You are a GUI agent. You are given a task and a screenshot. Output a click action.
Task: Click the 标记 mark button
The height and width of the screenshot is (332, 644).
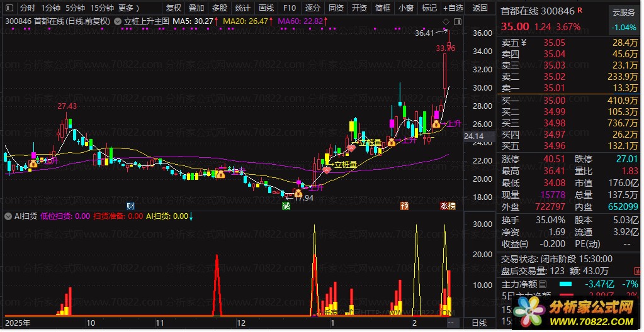429,8
